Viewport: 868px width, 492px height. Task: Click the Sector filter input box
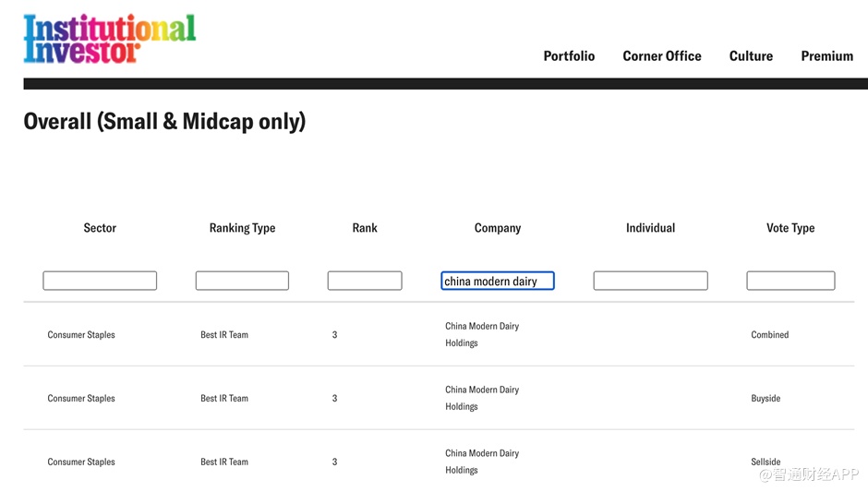click(x=100, y=281)
